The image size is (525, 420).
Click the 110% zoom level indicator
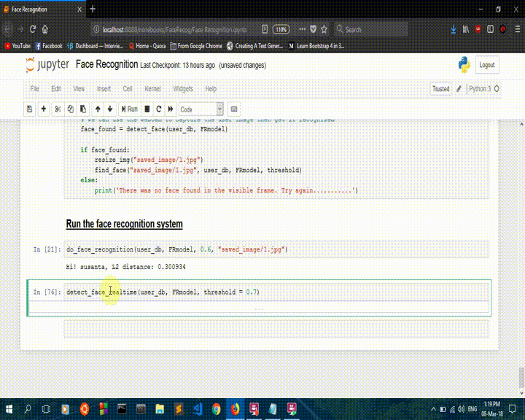[281, 29]
